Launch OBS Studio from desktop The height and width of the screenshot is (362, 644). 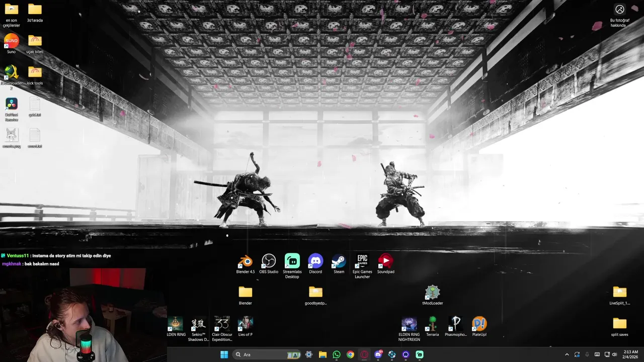pos(269,264)
